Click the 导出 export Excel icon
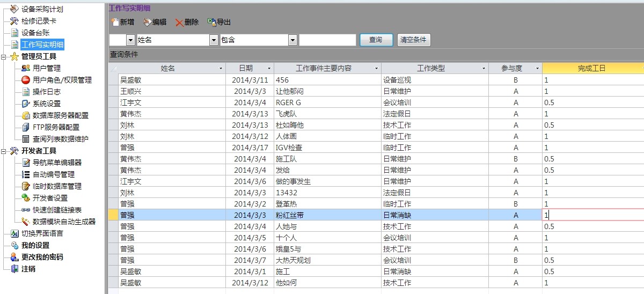This screenshot has height=294, width=644. (x=211, y=22)
